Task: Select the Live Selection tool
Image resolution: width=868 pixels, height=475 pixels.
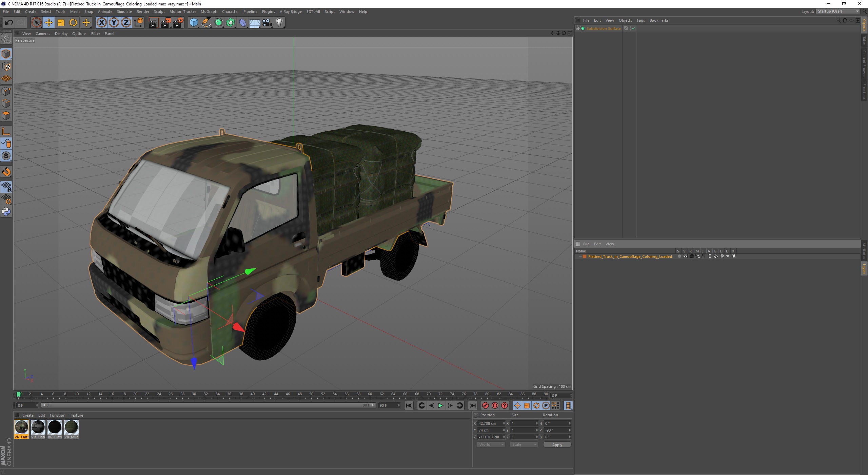Action: (36, 23)
